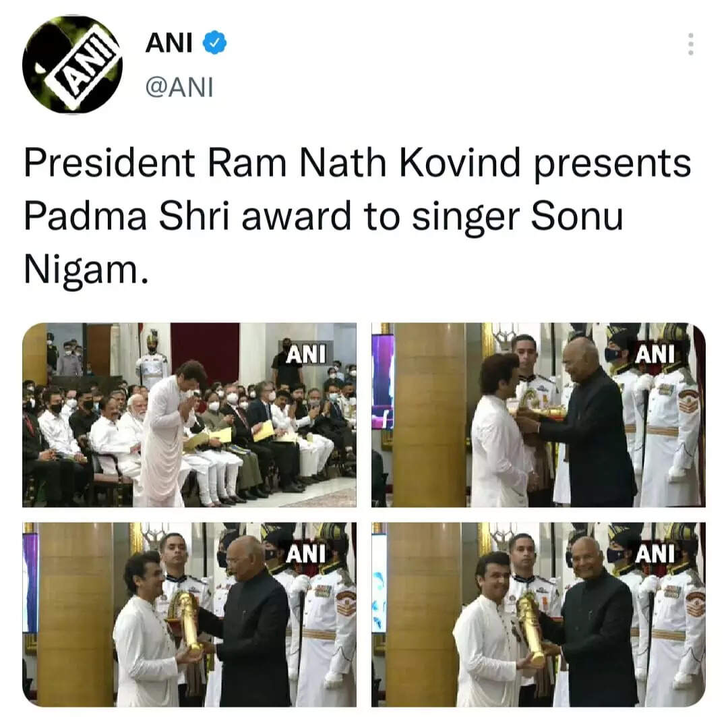728x717 pixels.
Task: Click the golden pillar in top-right photo
Action: pyautogui.click(x=429, y=415)
